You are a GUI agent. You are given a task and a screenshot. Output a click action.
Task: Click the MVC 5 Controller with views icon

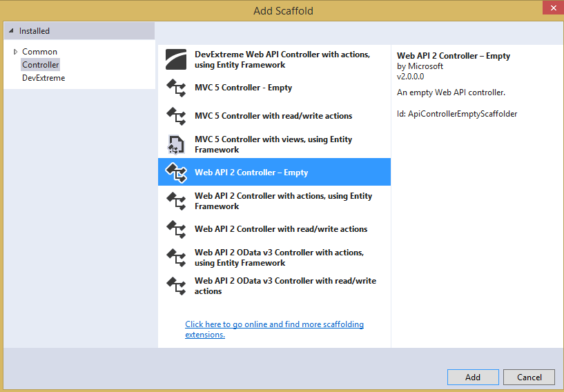(176, 144)
